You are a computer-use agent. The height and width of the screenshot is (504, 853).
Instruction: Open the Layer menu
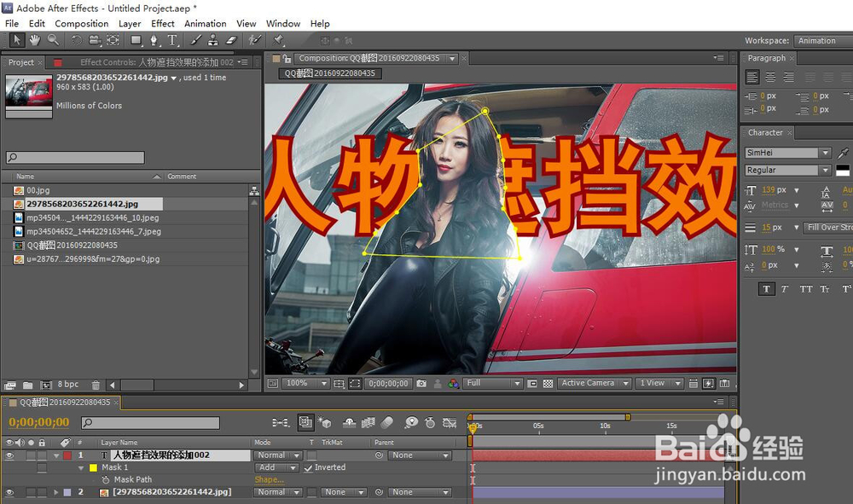coord(130,23)
